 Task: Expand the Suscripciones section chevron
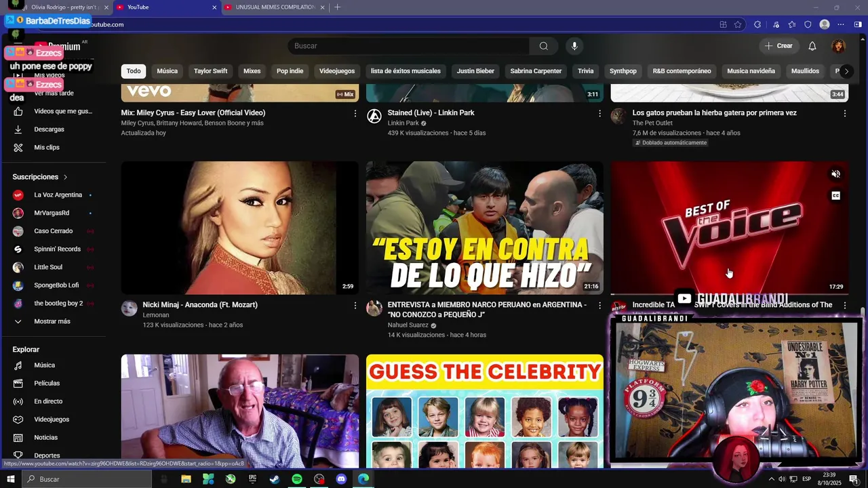pos(66,177)
